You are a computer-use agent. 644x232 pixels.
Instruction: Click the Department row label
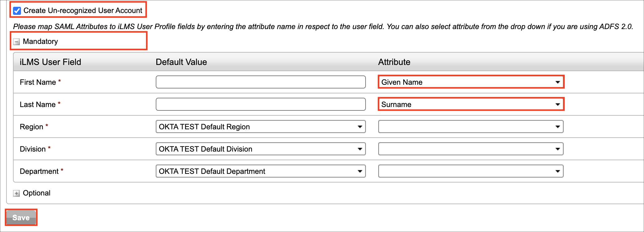pos(39,171)
